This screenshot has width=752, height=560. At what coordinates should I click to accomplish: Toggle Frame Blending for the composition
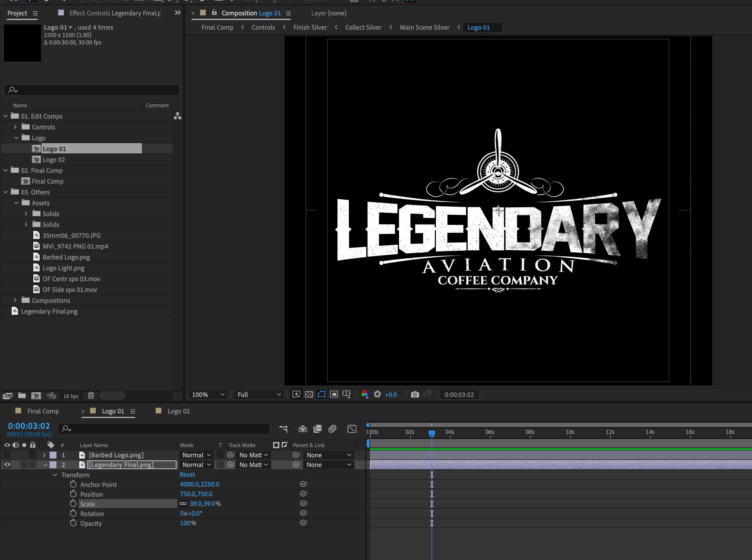[317, 428]
